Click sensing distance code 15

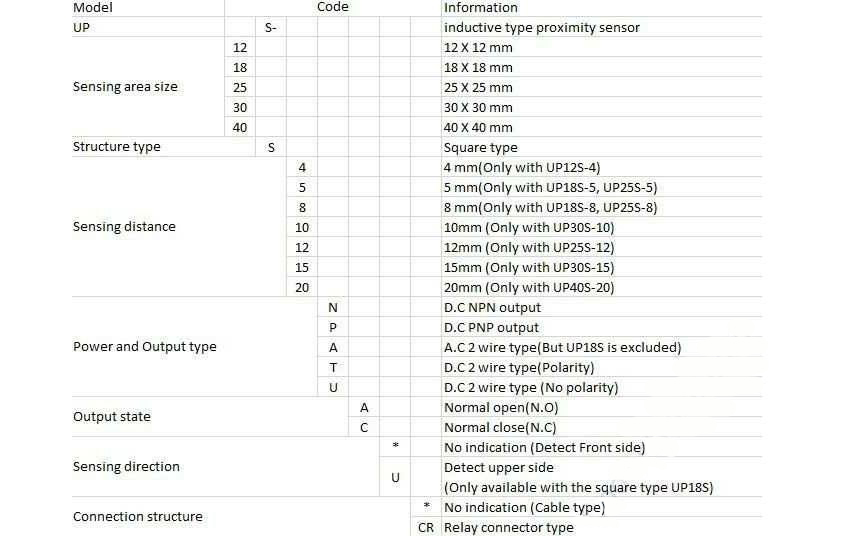tap(302, 267)
